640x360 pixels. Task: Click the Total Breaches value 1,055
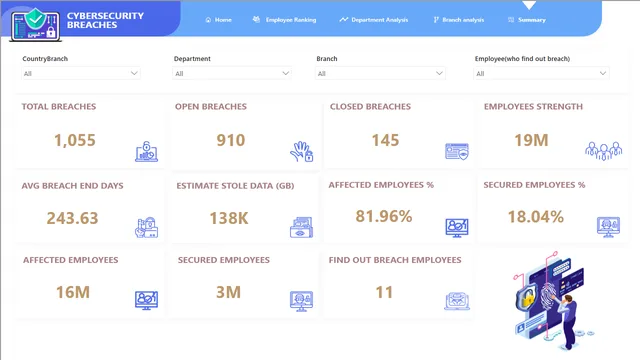click(75, 140)
